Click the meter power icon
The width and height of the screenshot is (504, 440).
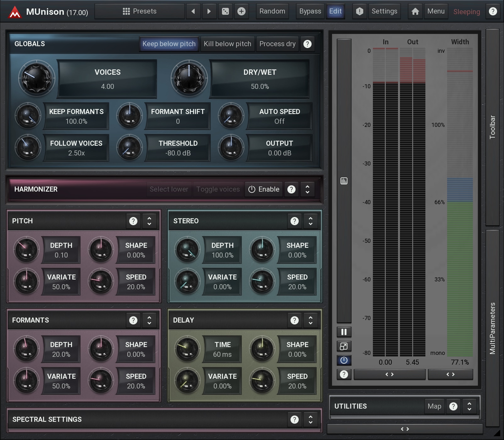(344, 360)
